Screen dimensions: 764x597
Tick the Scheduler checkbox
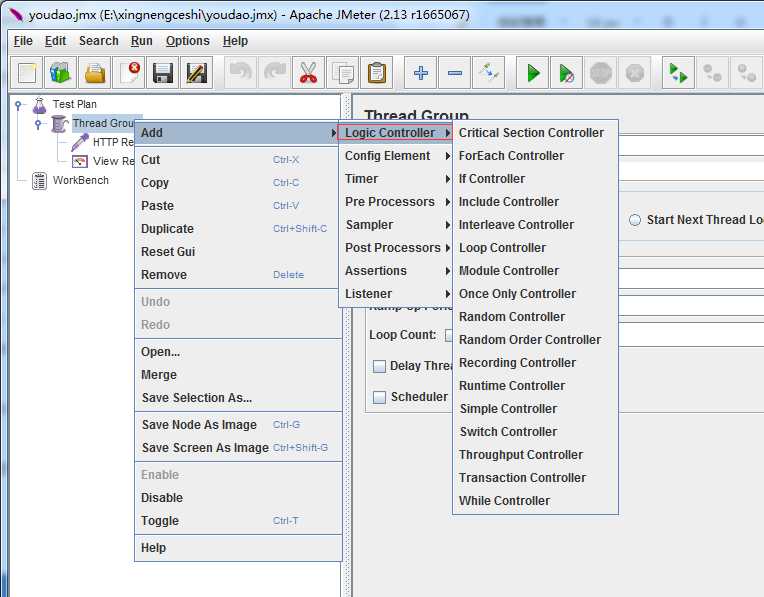pyautogui.click(x=379, y=397)
